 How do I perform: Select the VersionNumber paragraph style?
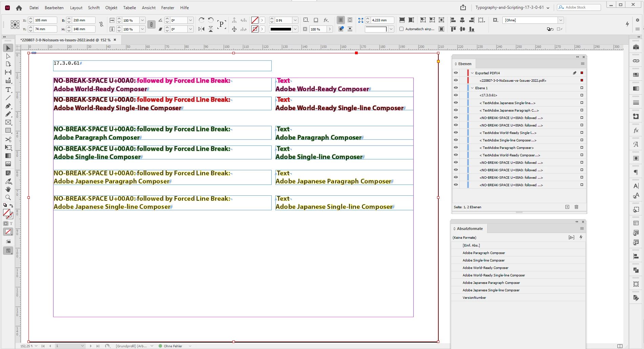(x=518, y=298)
